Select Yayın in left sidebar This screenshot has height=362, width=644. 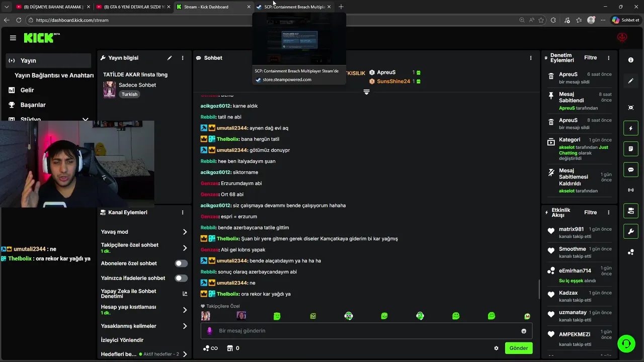[x=48, y=60]
